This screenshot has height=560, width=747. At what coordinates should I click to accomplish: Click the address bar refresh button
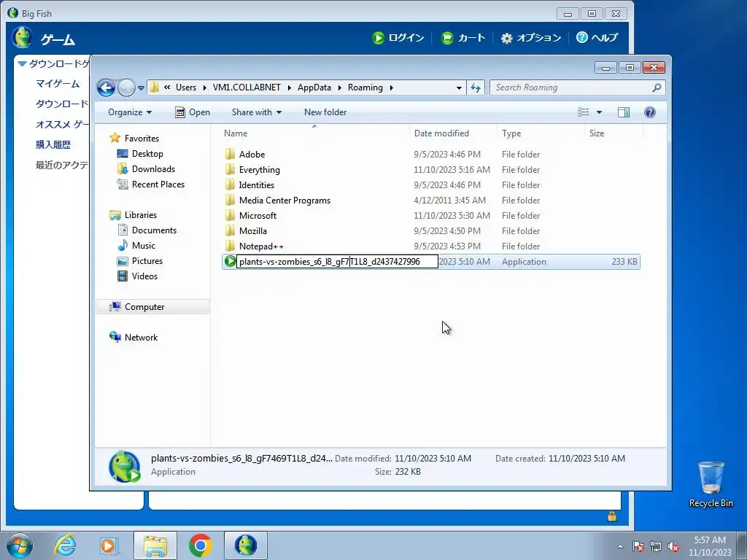tap(476, 87)
